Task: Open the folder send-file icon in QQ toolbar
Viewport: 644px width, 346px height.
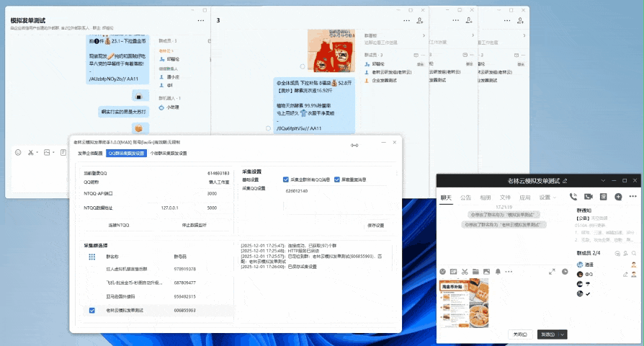Action: coord(475,272)
